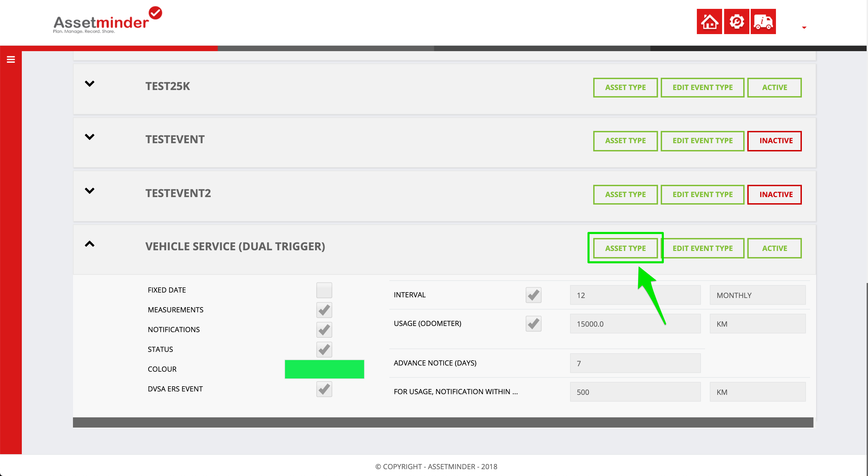Click the Assetminder logo
This screenshot has width=868, height=476.
point(107,20)
